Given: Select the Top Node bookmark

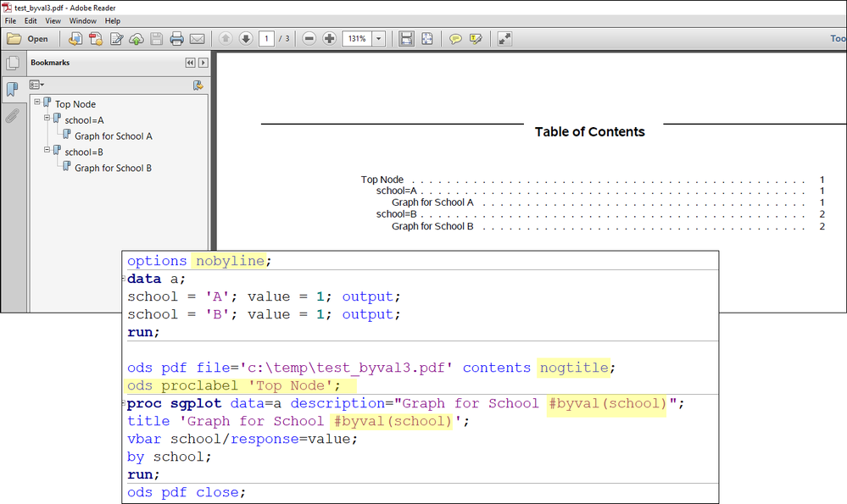Looking at the screenshot, I should click(x=75, y=104).
